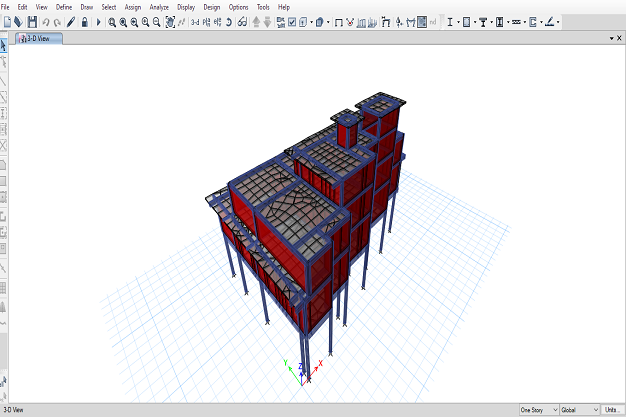
Task: Expand Steel Frame Design dropdown arrow
Action: [458, 22]
